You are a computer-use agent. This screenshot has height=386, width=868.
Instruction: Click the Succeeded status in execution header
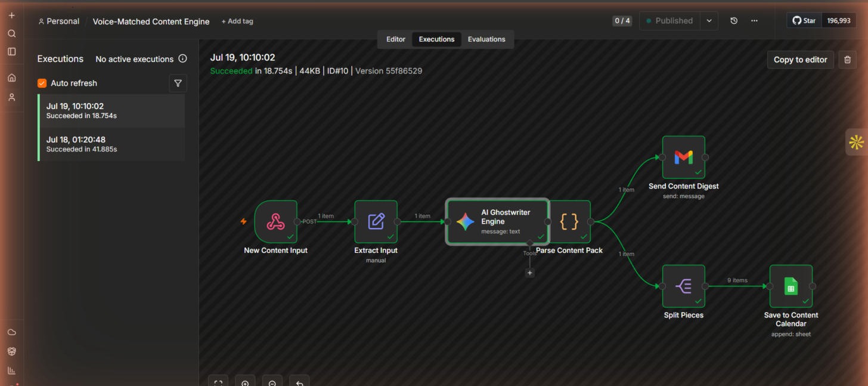point(231,71)
